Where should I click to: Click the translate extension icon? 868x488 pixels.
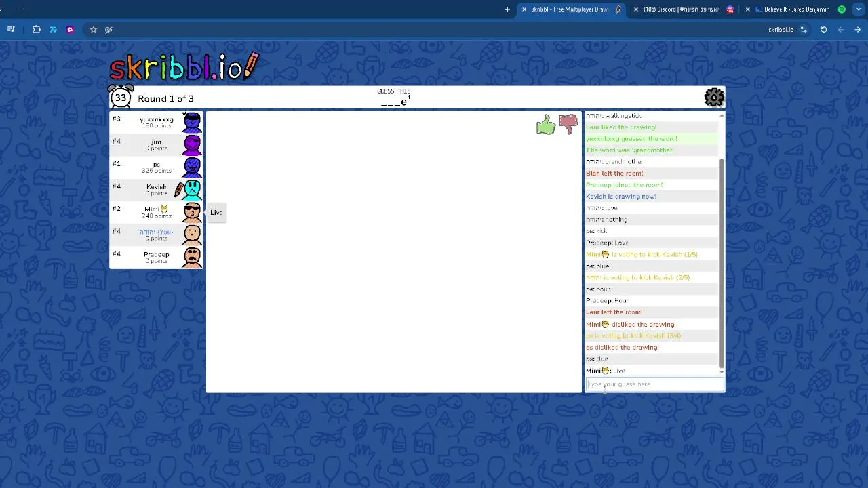click(x=53, y=29)
